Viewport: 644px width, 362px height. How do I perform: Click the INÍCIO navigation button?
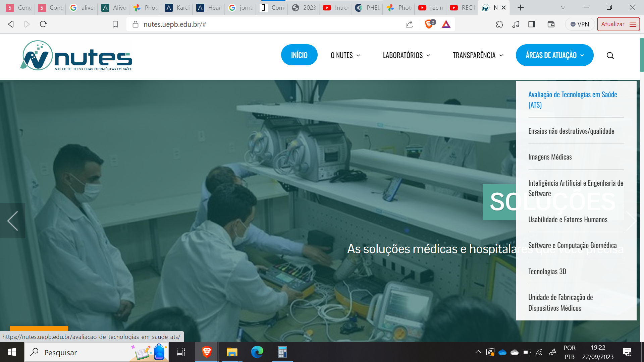click(299, 55)
